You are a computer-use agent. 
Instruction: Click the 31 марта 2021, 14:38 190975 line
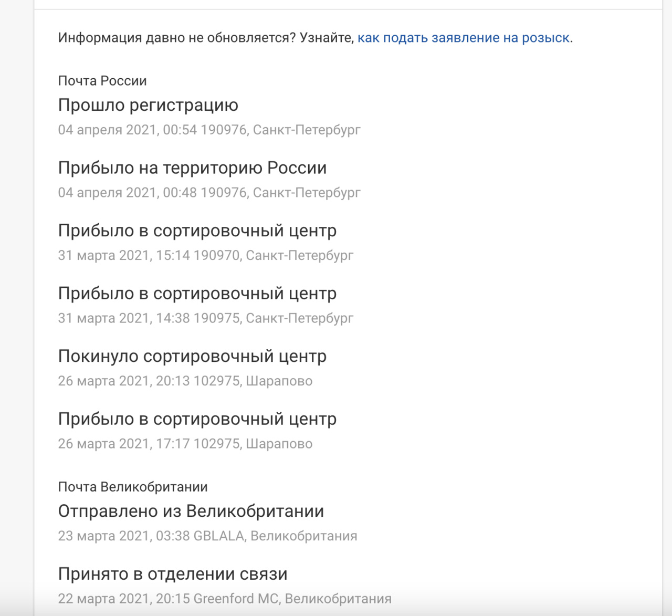point(205,318)
